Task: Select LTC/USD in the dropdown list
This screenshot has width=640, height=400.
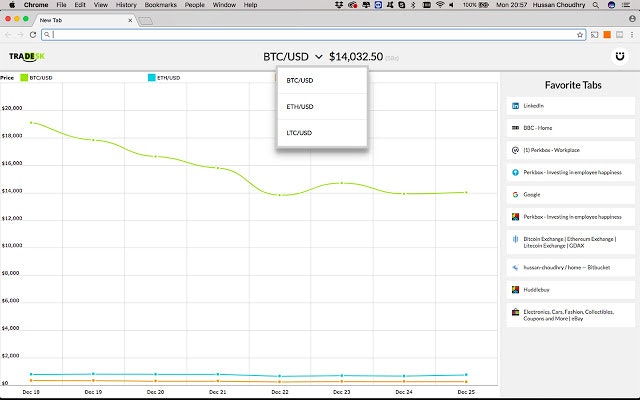Action: pos(322,133)
